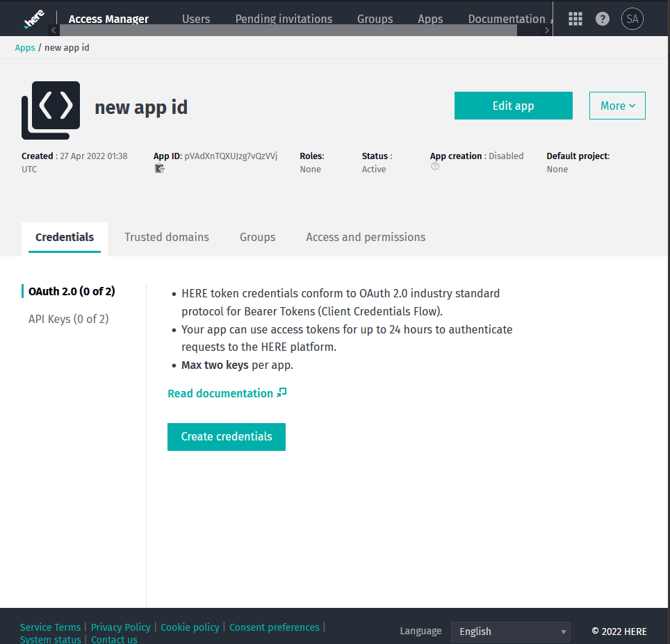Open Cookie policy link

point(190,627)
